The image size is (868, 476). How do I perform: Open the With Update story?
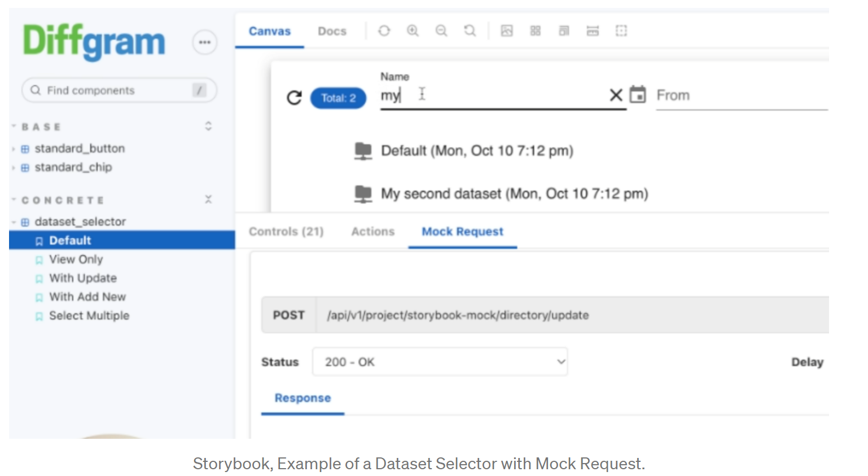[x=83, y=278]
